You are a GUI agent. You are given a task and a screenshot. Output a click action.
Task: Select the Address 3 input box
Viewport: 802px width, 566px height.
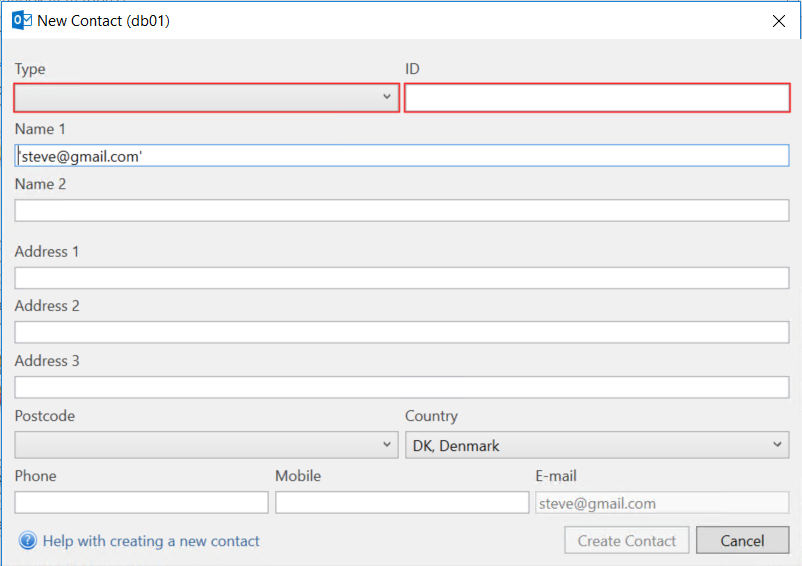(402, 387)
